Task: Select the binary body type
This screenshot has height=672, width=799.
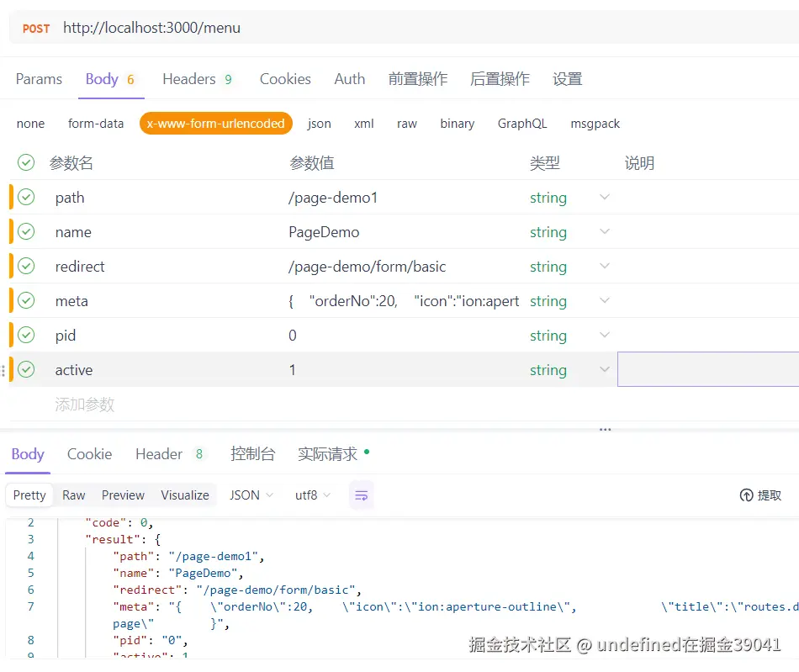Action: pyautogui.click(x=457, y=124)
